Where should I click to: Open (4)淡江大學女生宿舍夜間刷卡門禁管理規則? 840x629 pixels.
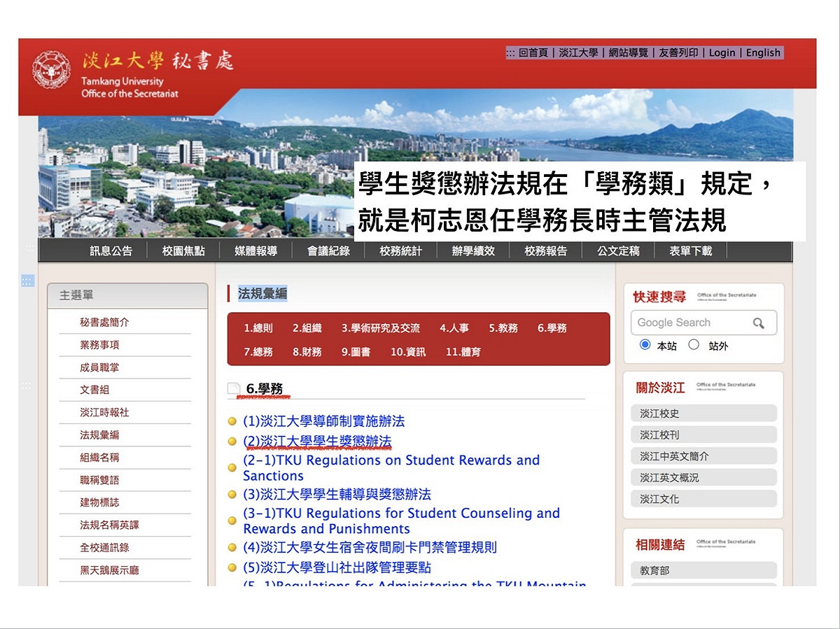coord(370,547)
